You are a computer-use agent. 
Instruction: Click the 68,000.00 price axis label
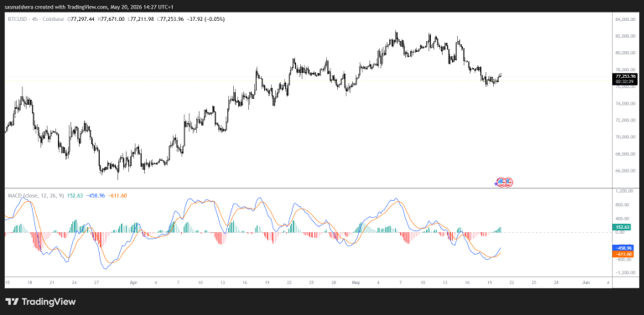pos(626,154)
